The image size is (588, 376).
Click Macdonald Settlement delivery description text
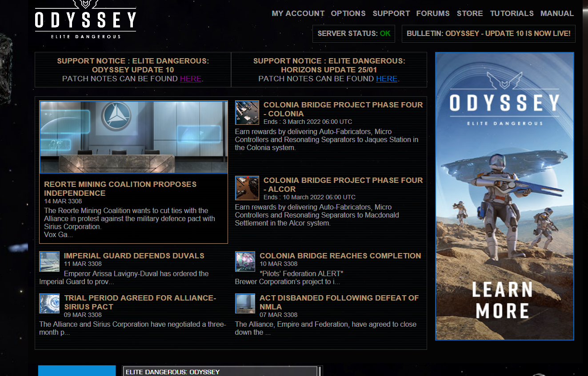[317, 215]
